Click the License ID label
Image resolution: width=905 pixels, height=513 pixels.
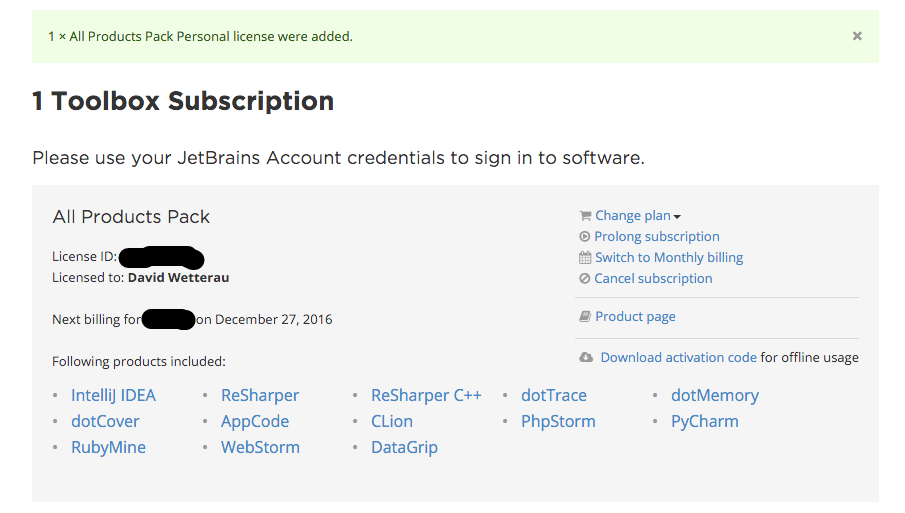[x=84, y=256]
